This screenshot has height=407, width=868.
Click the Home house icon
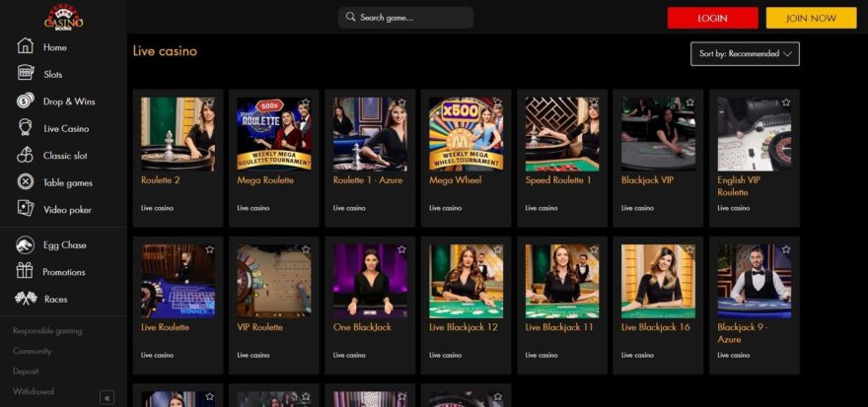tap(25, 46)
